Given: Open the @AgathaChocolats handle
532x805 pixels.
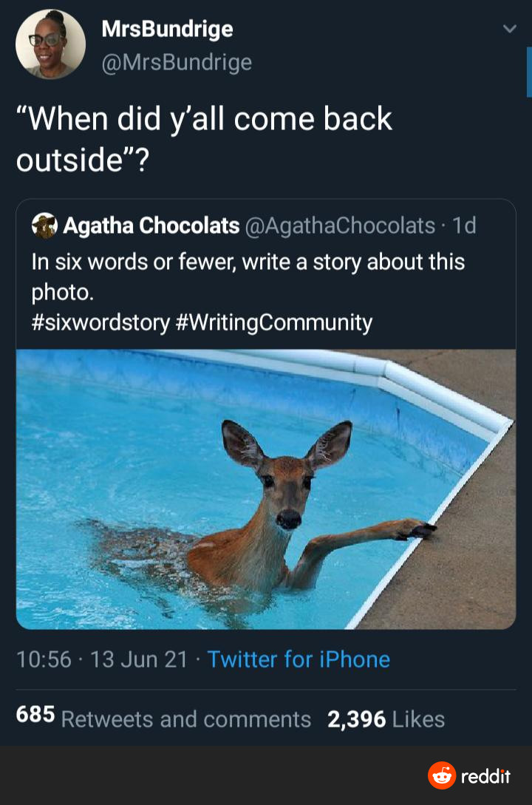Looking at the screenshot, I should point(341,225).
